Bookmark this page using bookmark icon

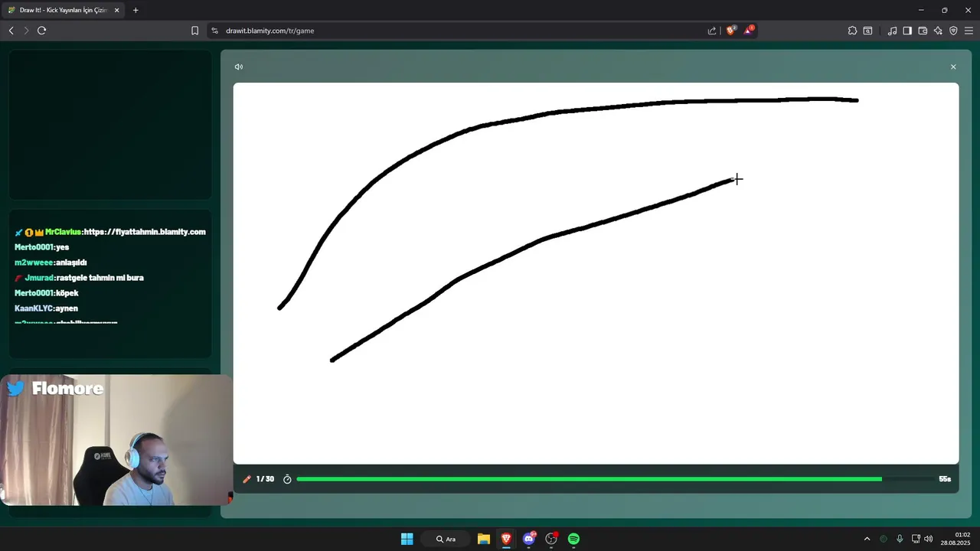click(194, 31)
